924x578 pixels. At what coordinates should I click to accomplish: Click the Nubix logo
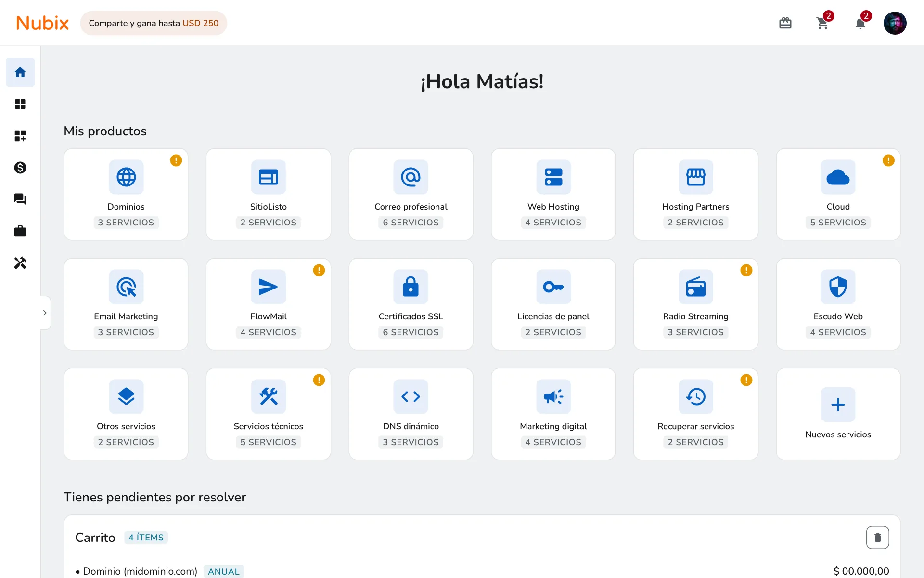coord(42,23)
